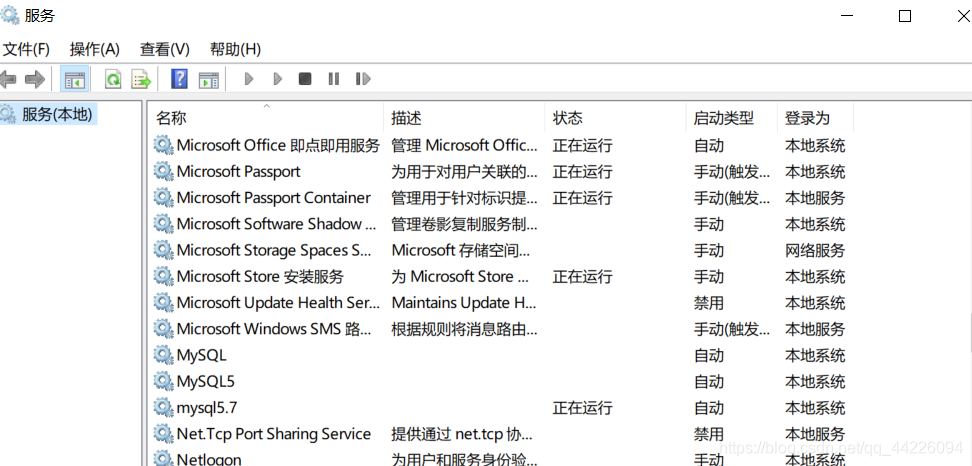Sort by the 启动类型 column header
This screenshot has width=972, height=466.
point(731,118)
